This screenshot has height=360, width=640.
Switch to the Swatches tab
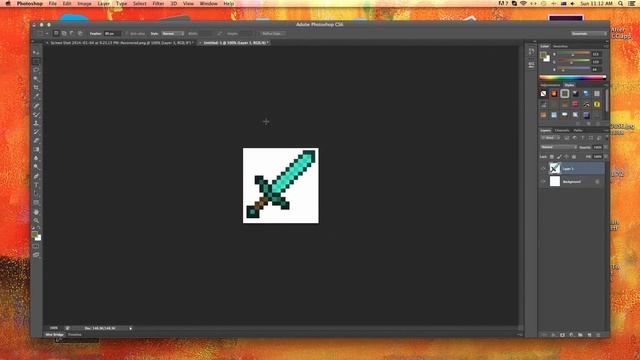tap(560, 46)
